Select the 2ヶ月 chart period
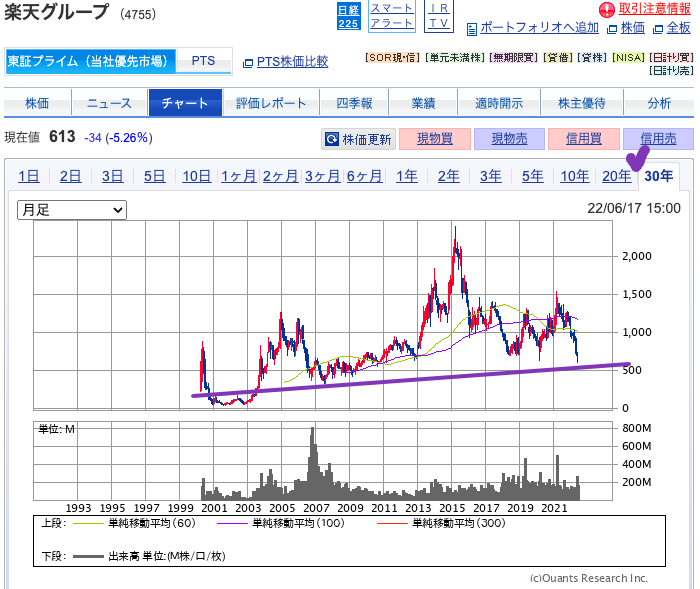The width and height of the screenshot is (700, 589). (280, 176)
